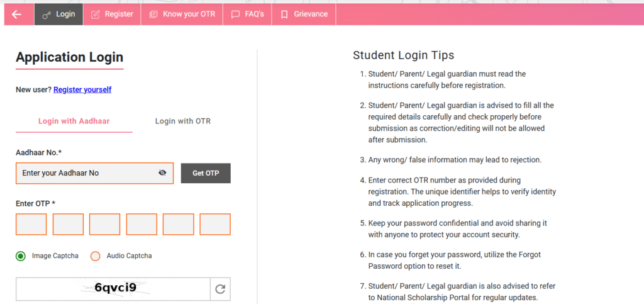Switch to Login with OTR tab
Image resolution: width=644 pixels, height=304 pixels.
pyautogui.click(x=183, y=121)
